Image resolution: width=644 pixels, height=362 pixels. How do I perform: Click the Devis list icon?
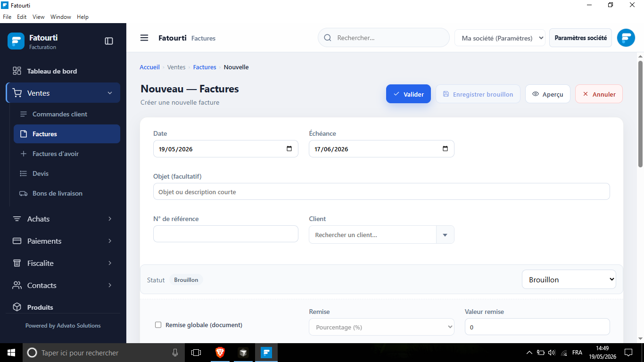pos(23,173)
